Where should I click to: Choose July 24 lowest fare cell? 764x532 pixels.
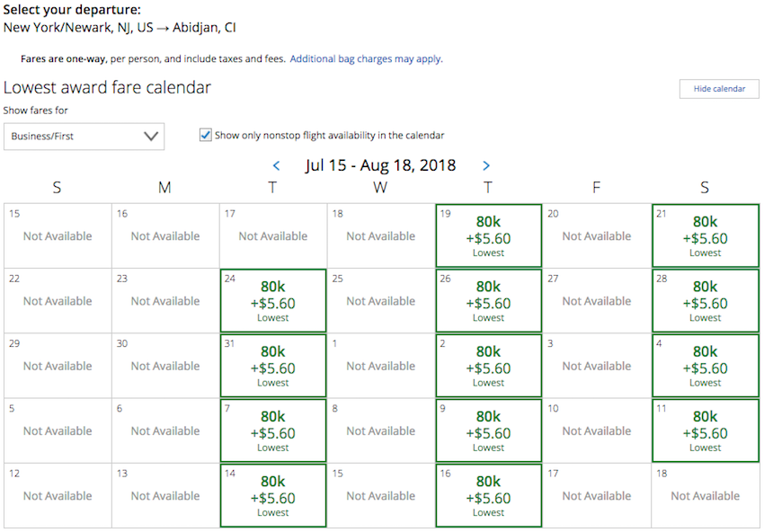pos(273,300)
